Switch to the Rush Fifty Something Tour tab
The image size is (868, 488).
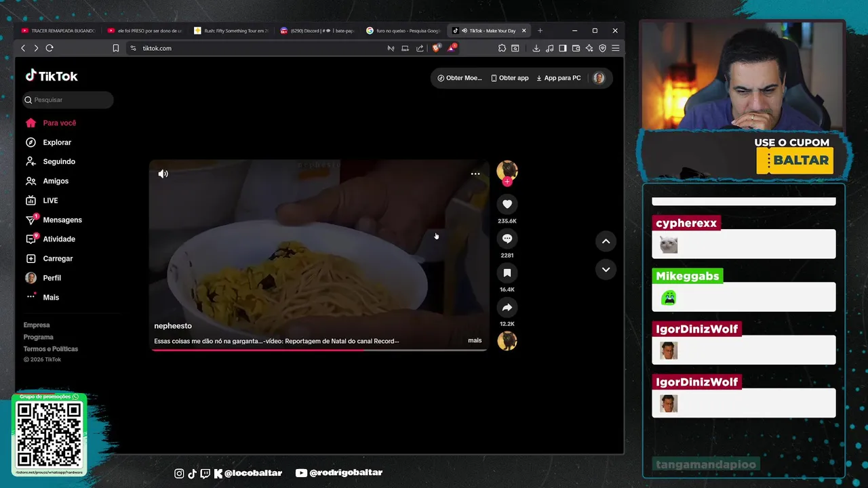pos(232,30)
